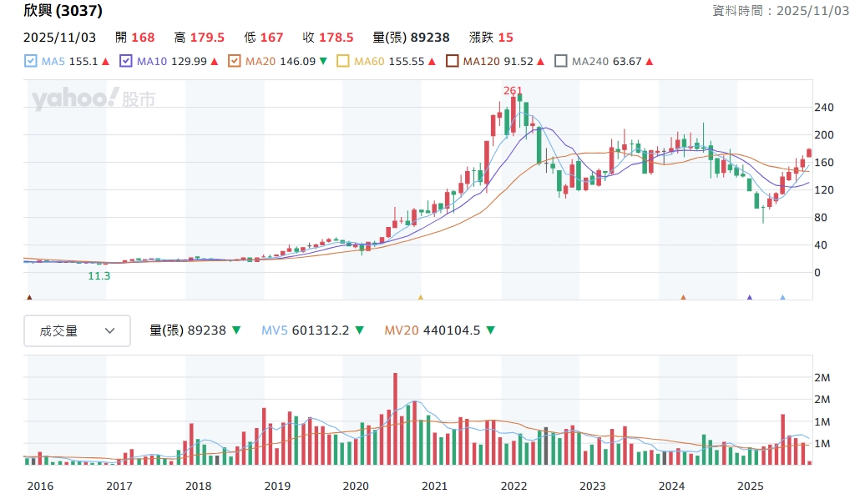This screenshot has width=865, height=504.
Task: Enable the MA60 moving average checkbox
Action: (x=343, y=61)
